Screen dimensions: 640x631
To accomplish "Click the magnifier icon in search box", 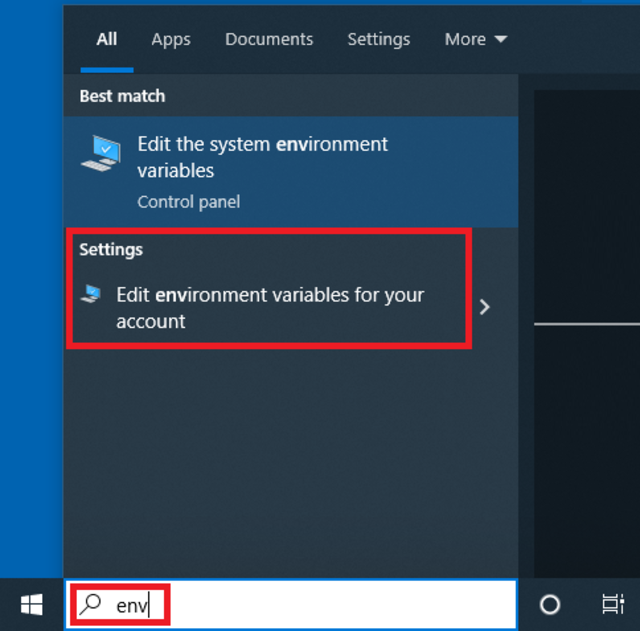I will coord(90,604).
